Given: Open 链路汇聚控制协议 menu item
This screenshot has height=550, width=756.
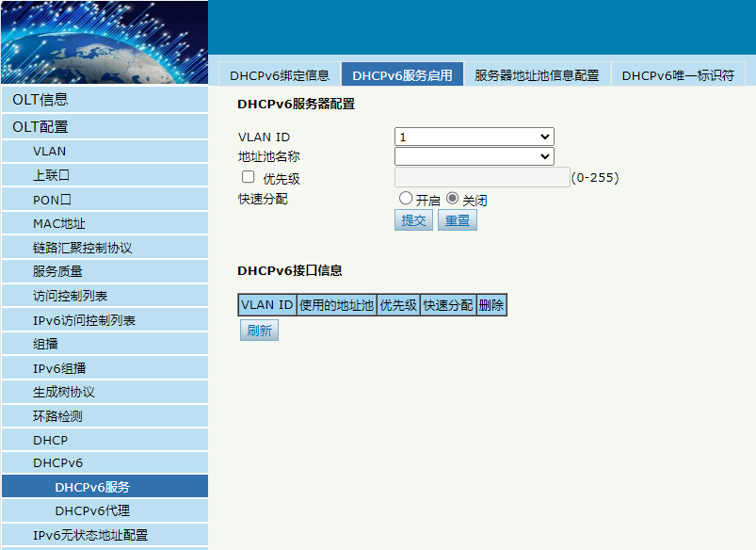Looking at the screenshot, I should click(105, 248).
